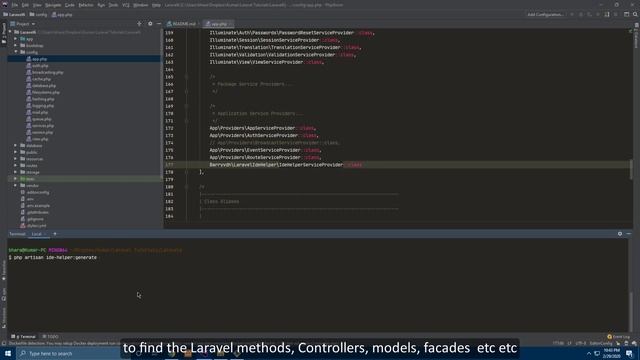The width and height of the screenshot is (640, 360).
Task: Click fold marker at line 165 comment
Action: tap(187, 77)
